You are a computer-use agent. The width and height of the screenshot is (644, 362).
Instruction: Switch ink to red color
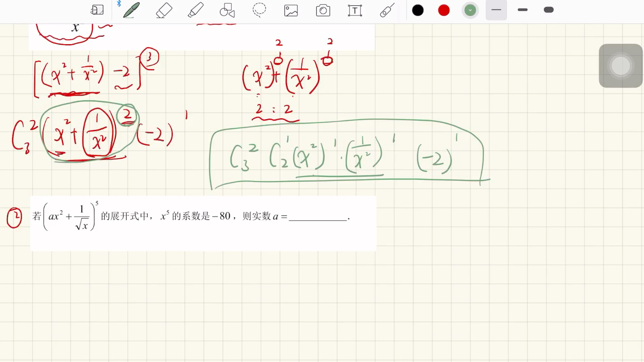(x=443, y=10)
